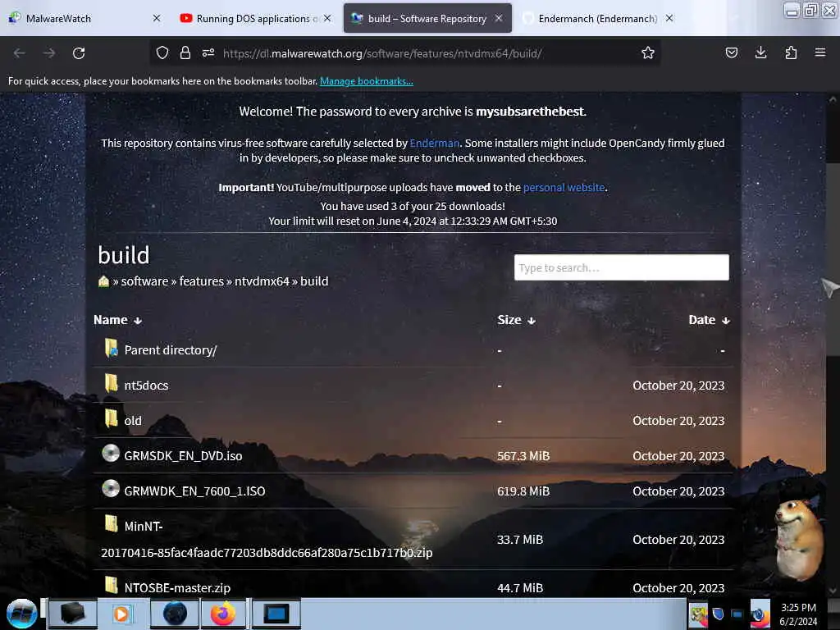Open the Parent directory/ link
The width and height of the screenshot is (840, 630).
pyautogui.click(x=171, y=349)
